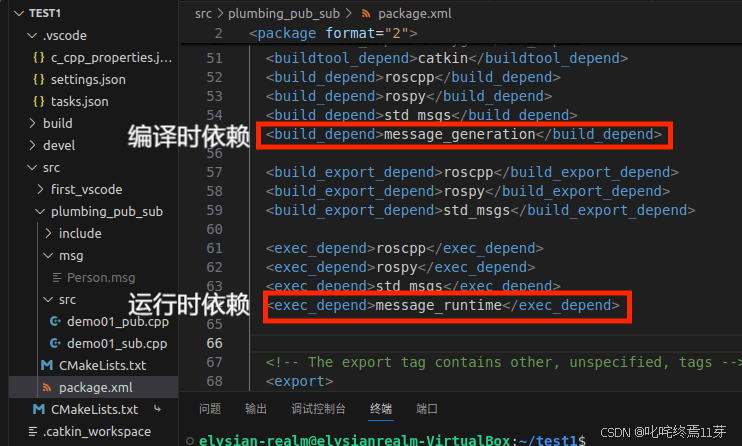Click the build_depend roscpp line
This screenshot has height=446, width=742.
413,77
